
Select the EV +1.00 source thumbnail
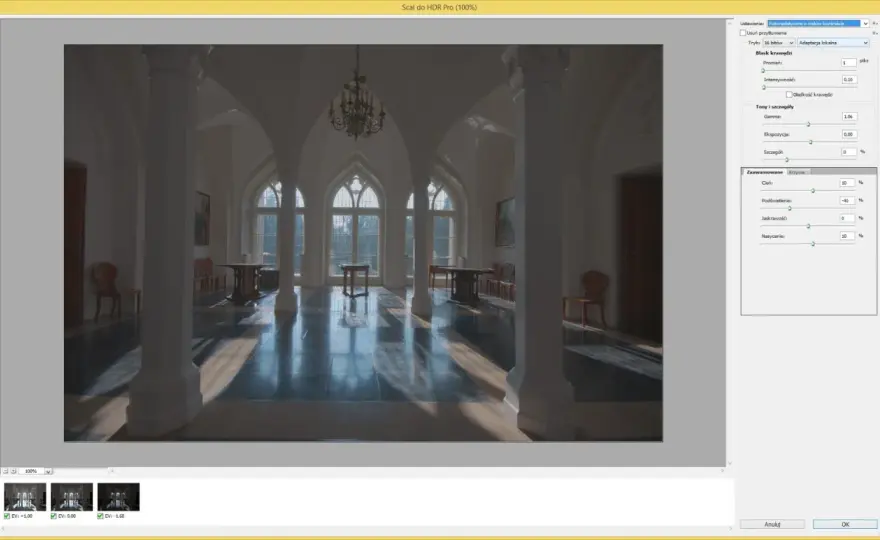(25, 497)
